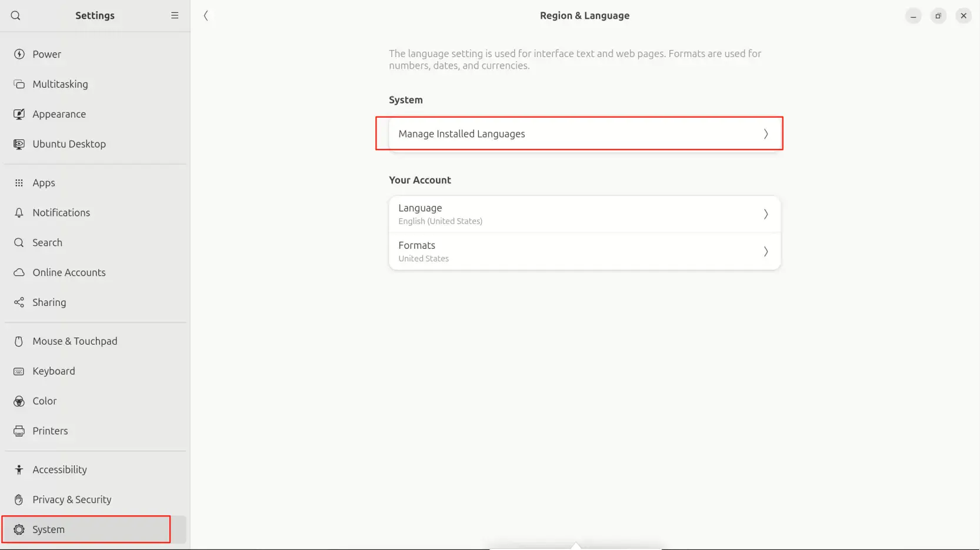This screenshot has width=980, height=550.
Task: Click the Printers icon in sidebar
Action: (x=19, y=431)
